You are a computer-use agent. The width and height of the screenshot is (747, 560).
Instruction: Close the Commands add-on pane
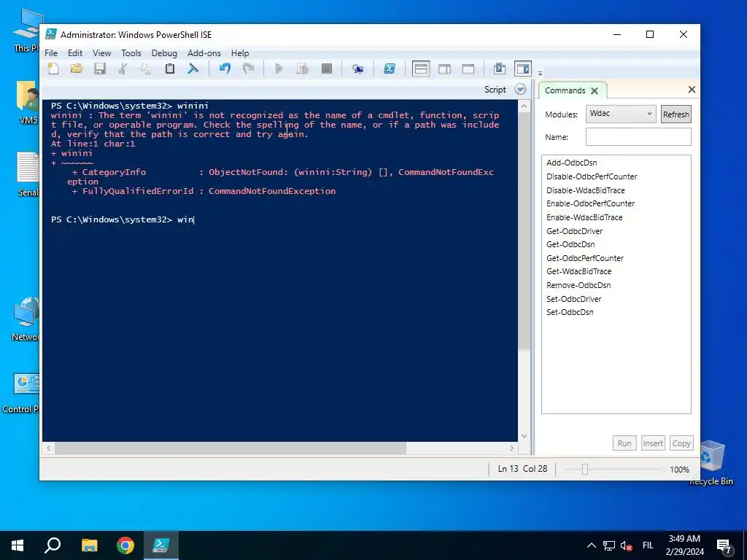(x=692, y=90)
